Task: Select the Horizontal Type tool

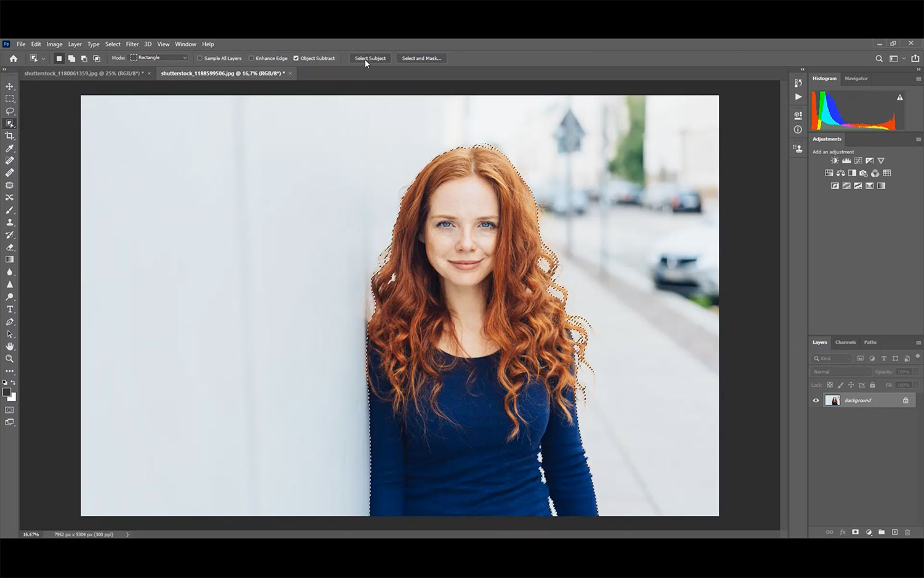Action: pos(10,309)
